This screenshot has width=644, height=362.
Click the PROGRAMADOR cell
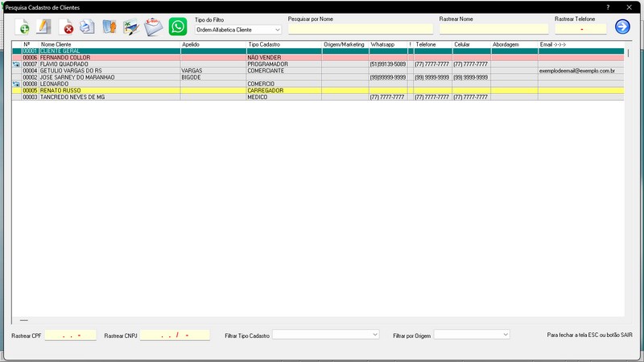click(284, 64)
